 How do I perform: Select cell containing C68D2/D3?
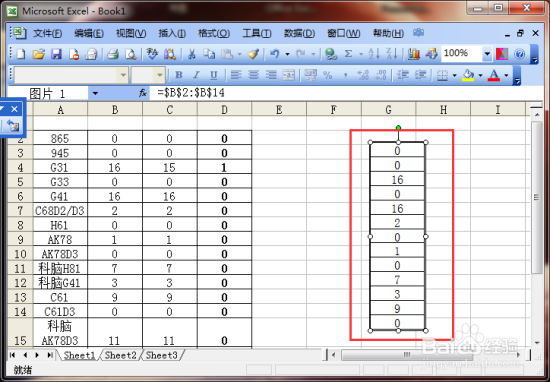pyautogui.click(x=60, y=210)
